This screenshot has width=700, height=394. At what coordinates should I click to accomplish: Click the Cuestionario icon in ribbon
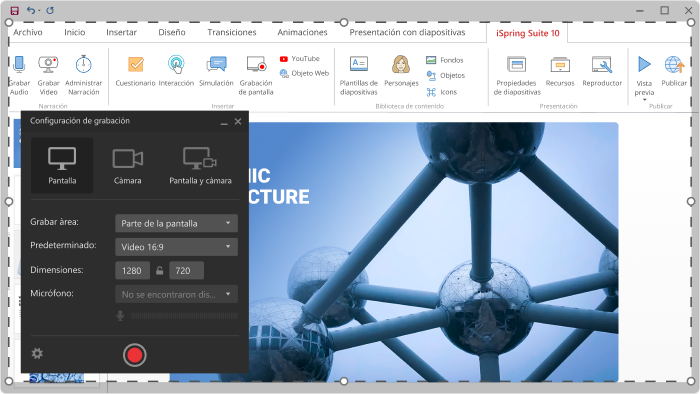pos(136,65)
